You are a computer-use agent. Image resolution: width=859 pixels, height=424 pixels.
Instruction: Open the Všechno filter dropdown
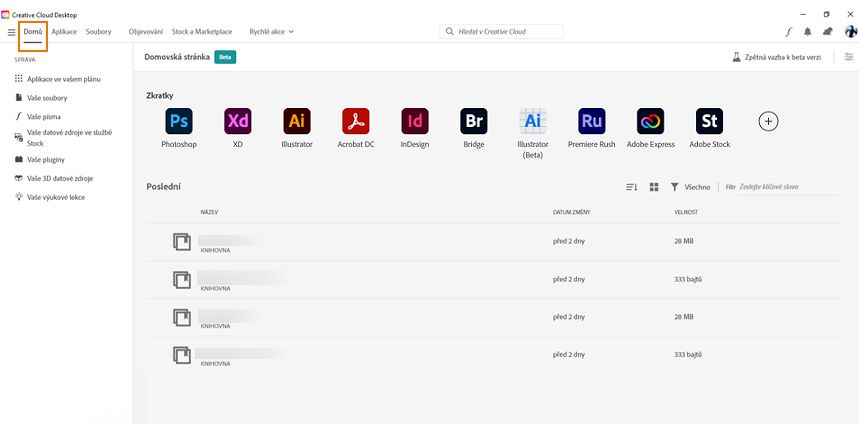pyautogui.click(x=697, y=187)
